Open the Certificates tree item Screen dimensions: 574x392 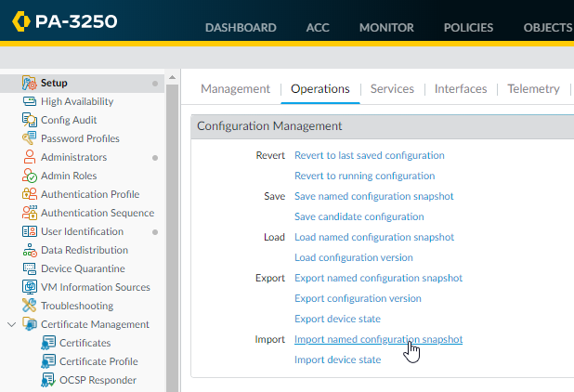(x=85, y=343)
